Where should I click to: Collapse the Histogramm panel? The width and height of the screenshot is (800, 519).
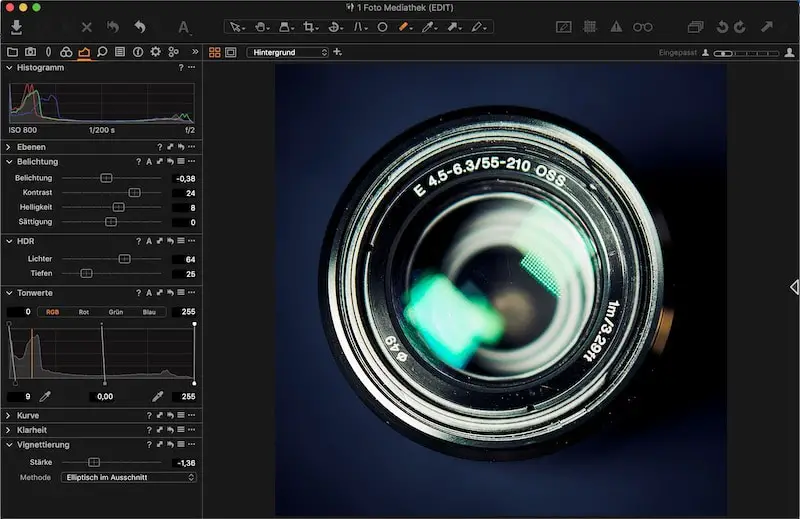pyautogui.click(x=9, y=67)
